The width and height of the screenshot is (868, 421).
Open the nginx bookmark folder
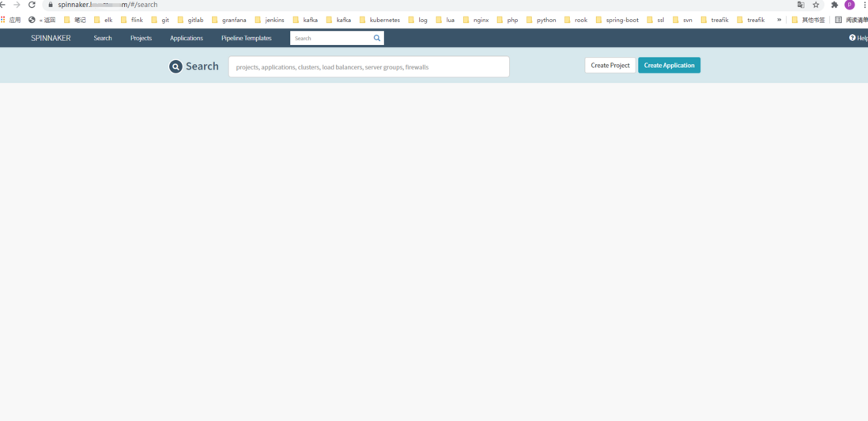click(476, 20)
